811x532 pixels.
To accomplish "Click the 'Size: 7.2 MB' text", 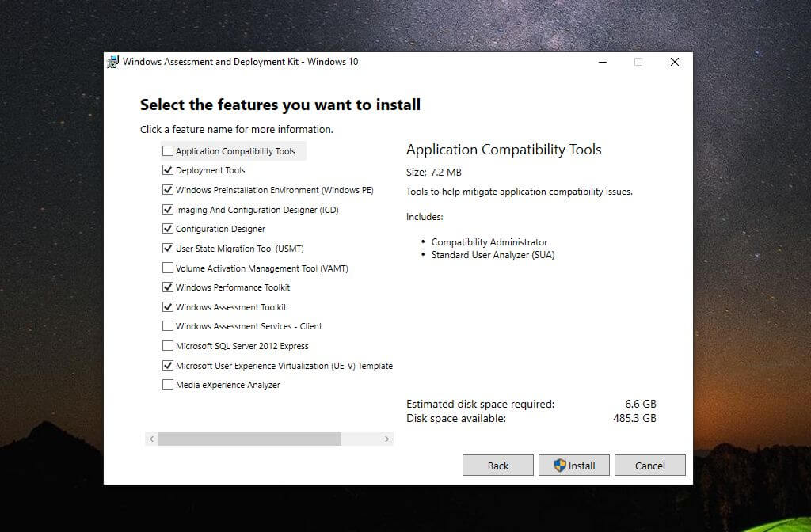I will pyautogui.click(x=434, y=172).
